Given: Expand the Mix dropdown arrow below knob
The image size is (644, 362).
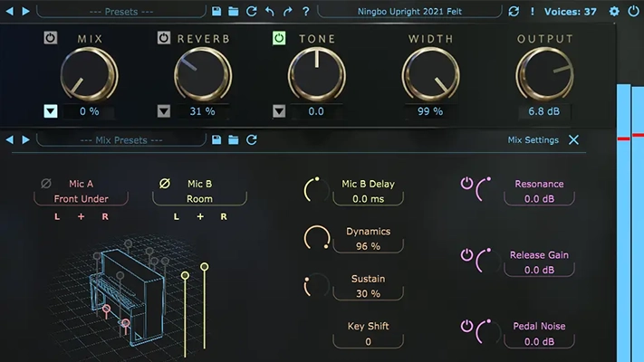Looking at the screenshot, I should pos(50,111).
